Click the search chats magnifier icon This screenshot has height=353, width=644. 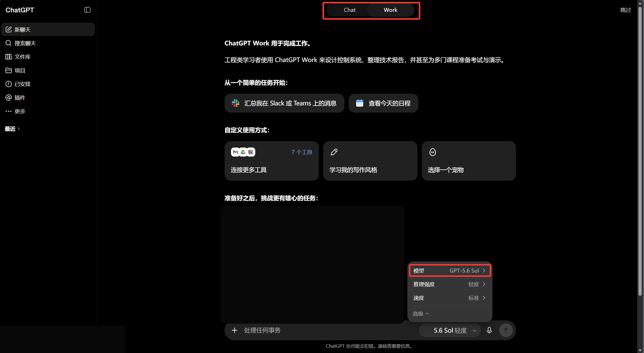point(8,43)
